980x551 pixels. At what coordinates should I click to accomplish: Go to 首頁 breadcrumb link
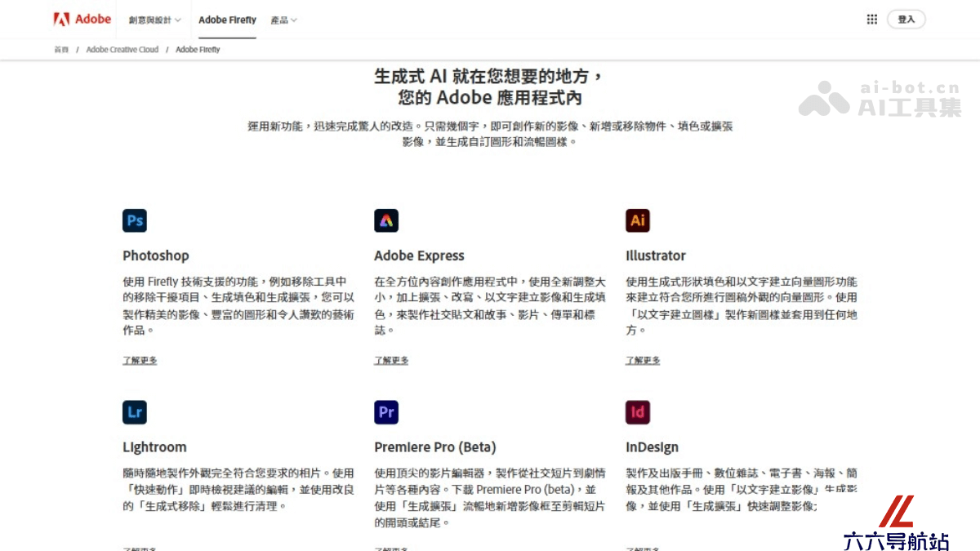[61, 50]
